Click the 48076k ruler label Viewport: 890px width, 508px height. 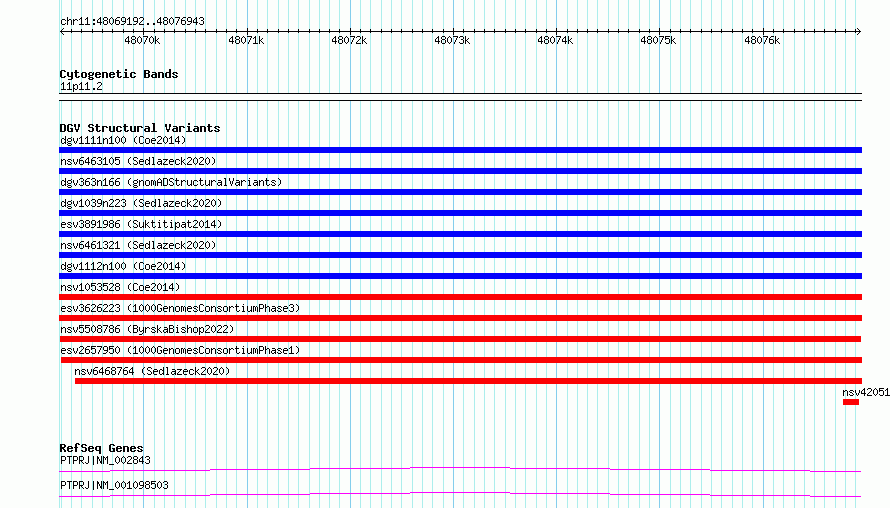762,40
